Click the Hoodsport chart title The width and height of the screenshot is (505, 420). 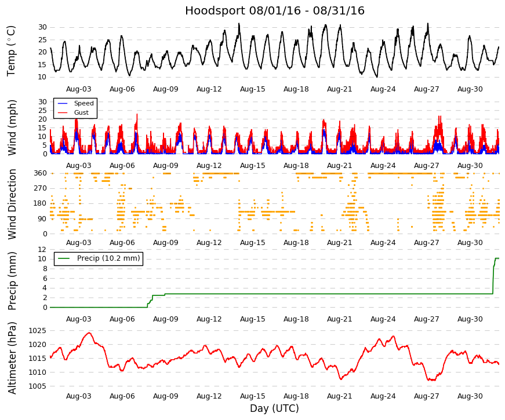[x=275, y=10]
